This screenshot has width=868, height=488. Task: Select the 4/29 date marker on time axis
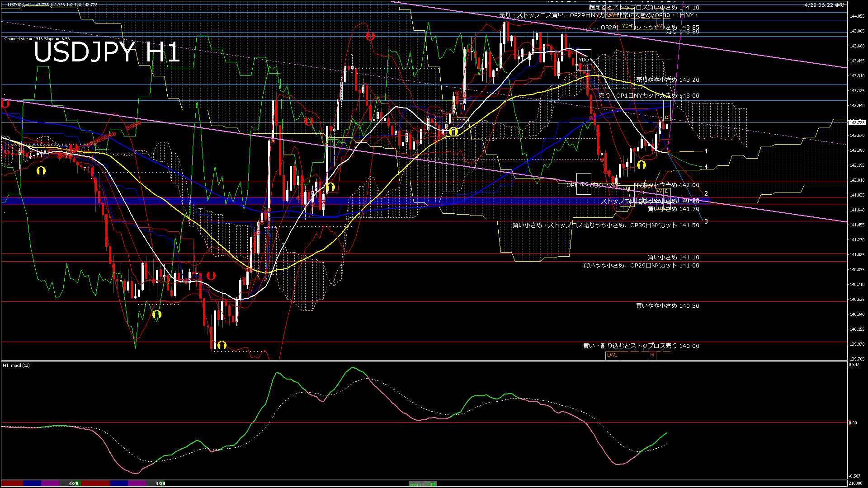pyautogui.click(x=74, y=483)
